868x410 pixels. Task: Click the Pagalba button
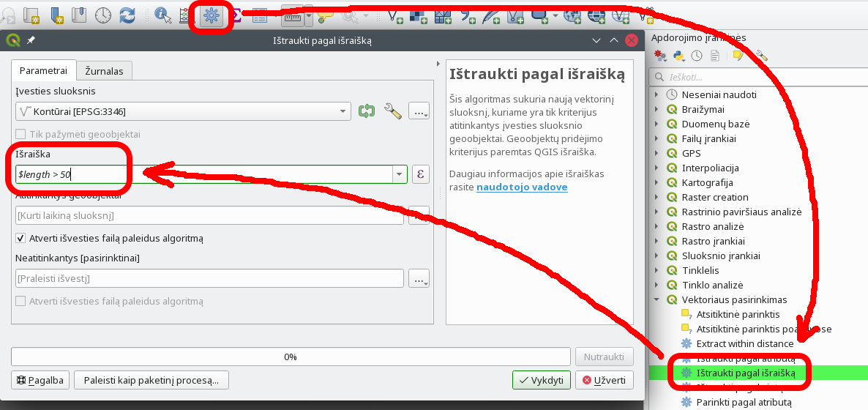40,381
